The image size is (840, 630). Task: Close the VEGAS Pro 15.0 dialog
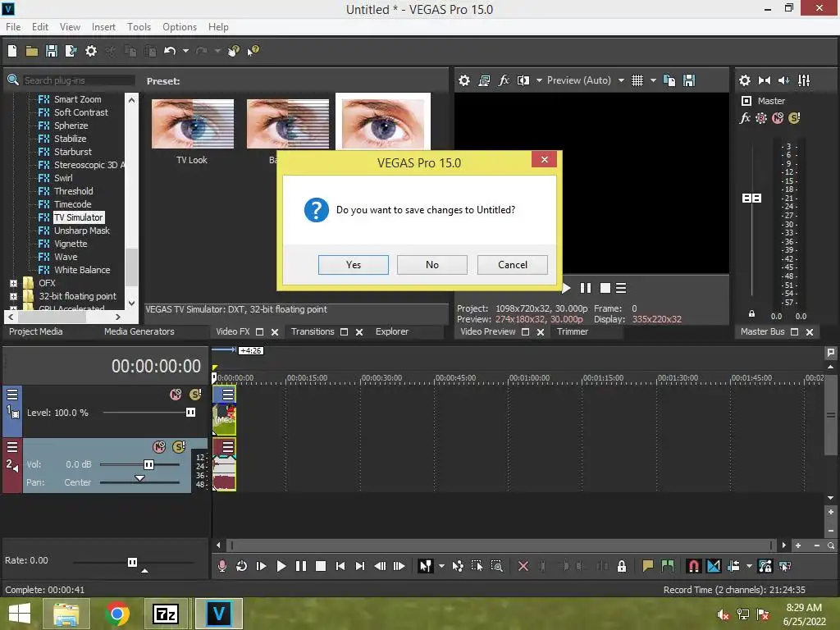coord(545,160)
